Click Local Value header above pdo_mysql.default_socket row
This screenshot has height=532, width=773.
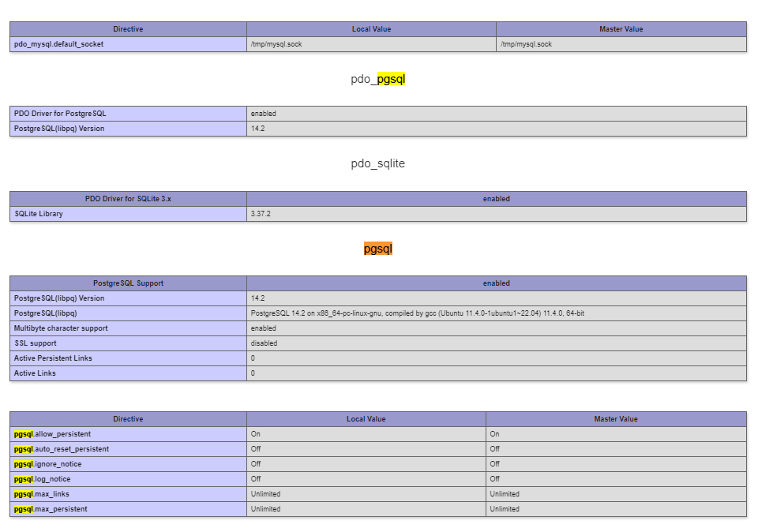coord(371,29)
